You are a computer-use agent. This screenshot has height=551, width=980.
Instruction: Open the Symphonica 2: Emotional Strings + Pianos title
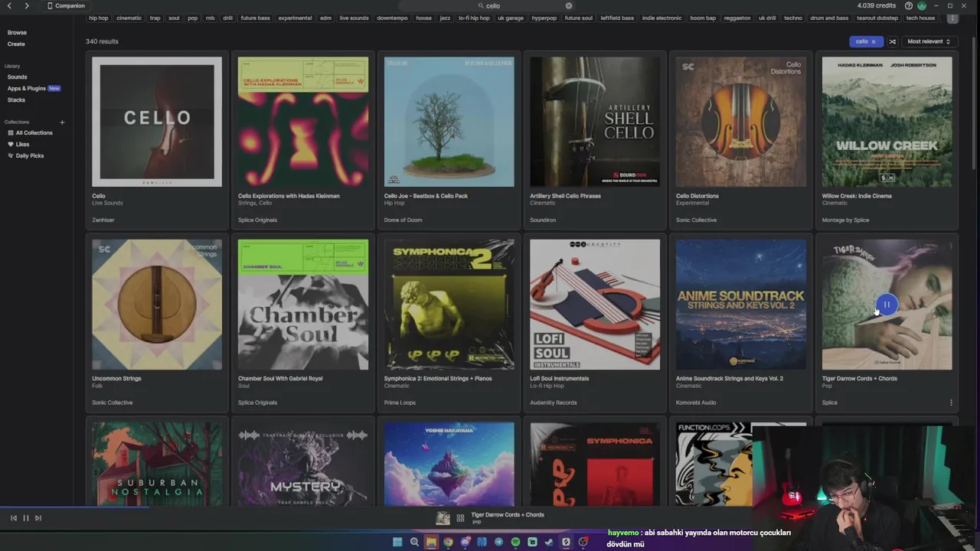(x=438, y=378)
